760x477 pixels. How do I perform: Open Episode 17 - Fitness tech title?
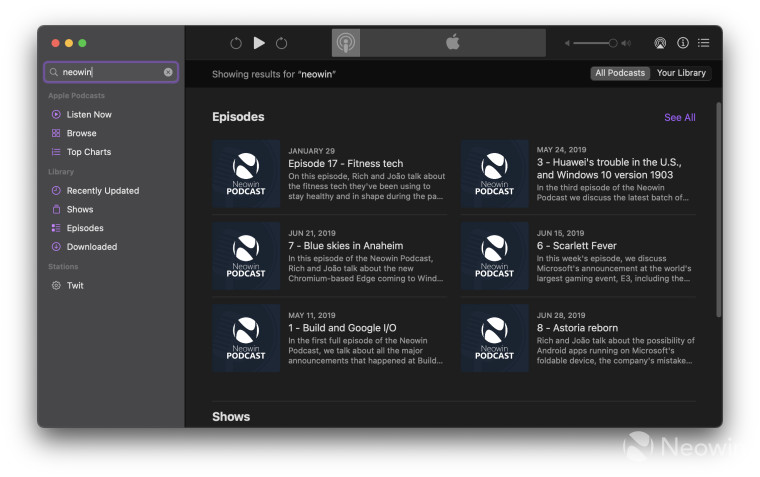point(346,164)
